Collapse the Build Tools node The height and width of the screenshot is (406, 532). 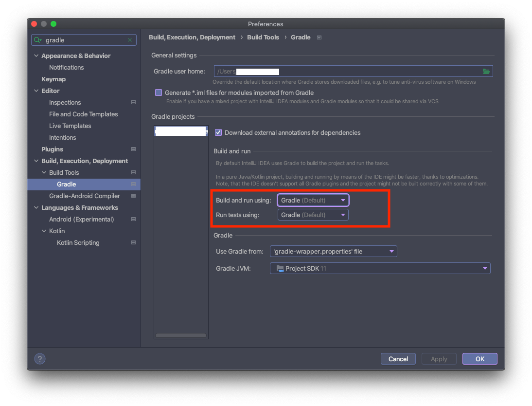(44, 173)
